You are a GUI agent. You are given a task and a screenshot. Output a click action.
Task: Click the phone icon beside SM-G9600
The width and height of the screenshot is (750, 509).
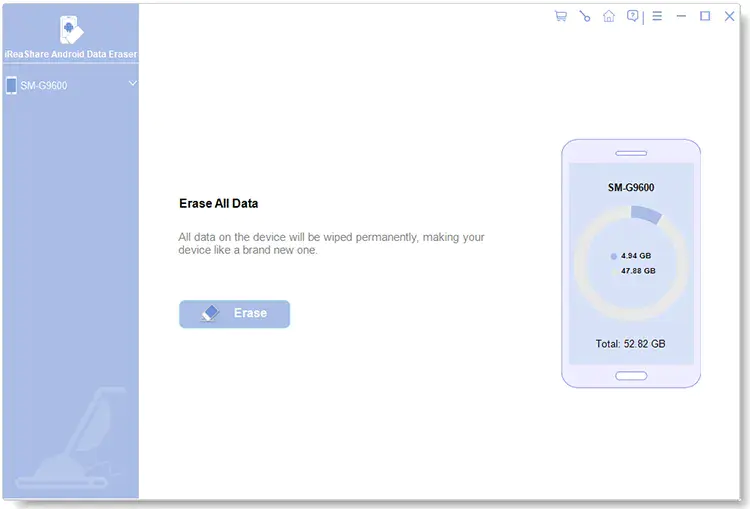(11, 85)
